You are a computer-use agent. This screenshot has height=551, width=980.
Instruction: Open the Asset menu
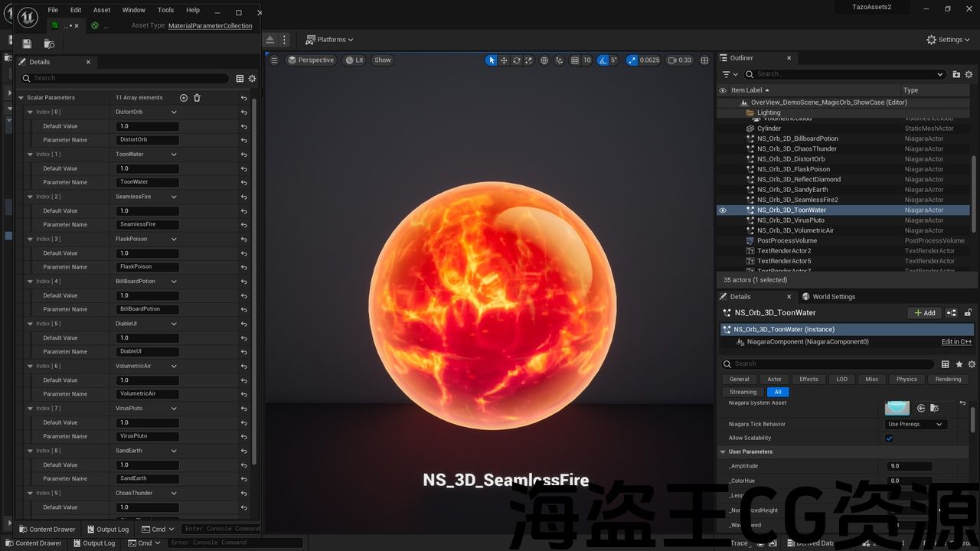(x=101, y=10)
